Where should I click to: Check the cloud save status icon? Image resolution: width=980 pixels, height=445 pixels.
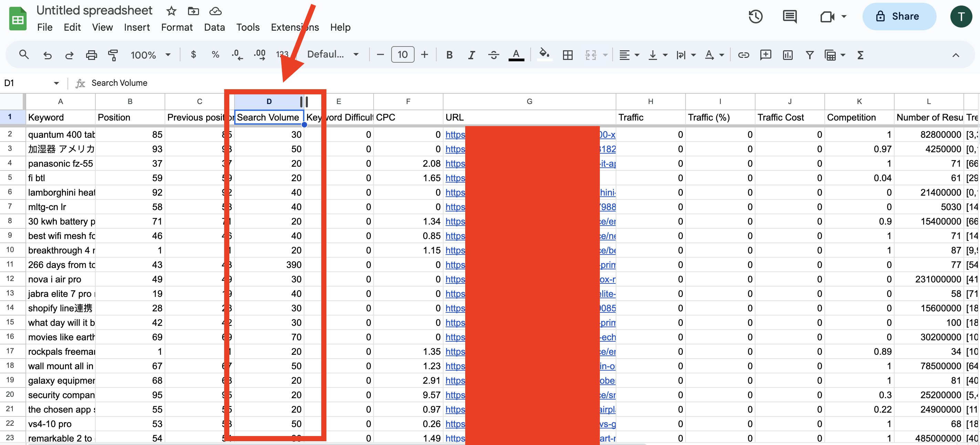[215, 11]
